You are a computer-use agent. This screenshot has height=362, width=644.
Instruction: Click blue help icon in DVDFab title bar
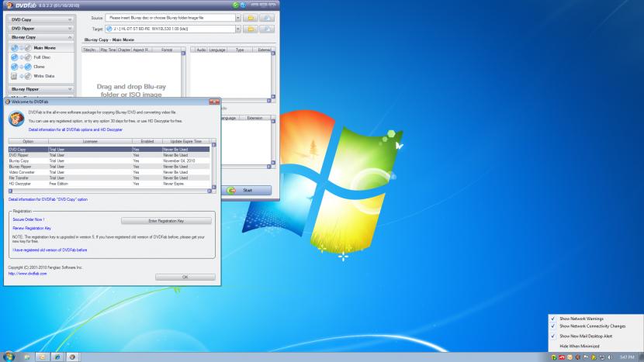click(243, 5)
